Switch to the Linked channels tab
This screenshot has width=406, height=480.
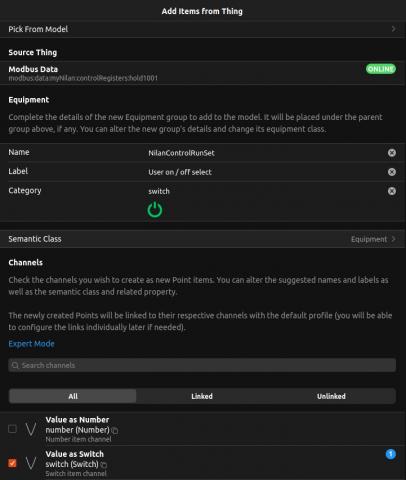click(x=202, y=396)
